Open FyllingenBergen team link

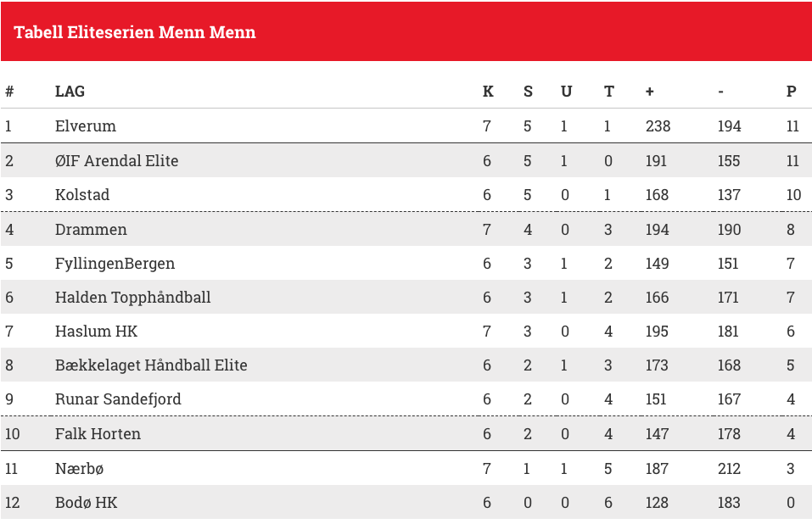[115, 264]
